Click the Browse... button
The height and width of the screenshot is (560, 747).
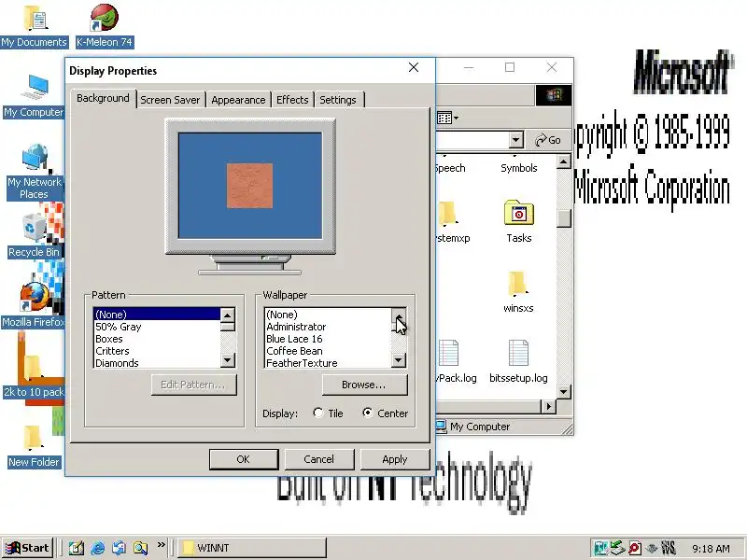(364, 385)
